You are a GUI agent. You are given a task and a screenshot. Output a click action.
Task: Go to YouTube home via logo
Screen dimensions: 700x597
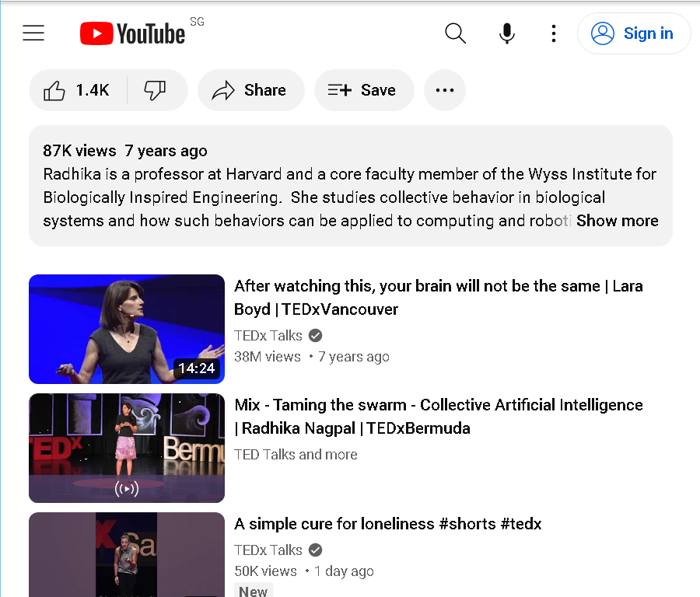coord(132,33)
